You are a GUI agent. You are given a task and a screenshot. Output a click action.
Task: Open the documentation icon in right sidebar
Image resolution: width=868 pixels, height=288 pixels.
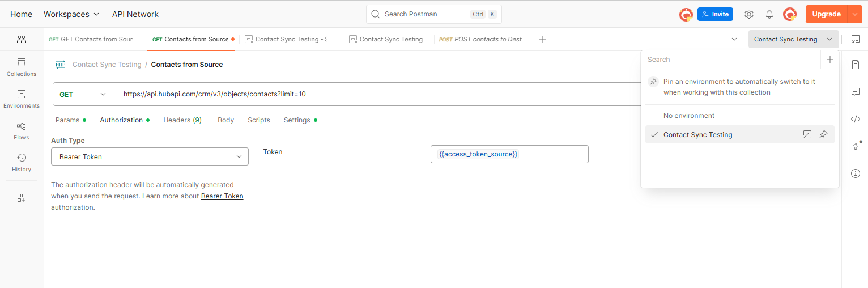[856, 65]
